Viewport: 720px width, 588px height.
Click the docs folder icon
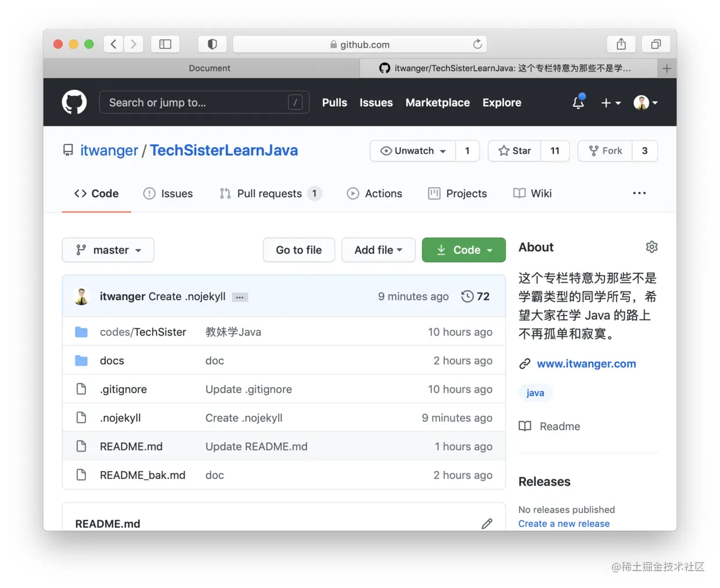(81, 361)
